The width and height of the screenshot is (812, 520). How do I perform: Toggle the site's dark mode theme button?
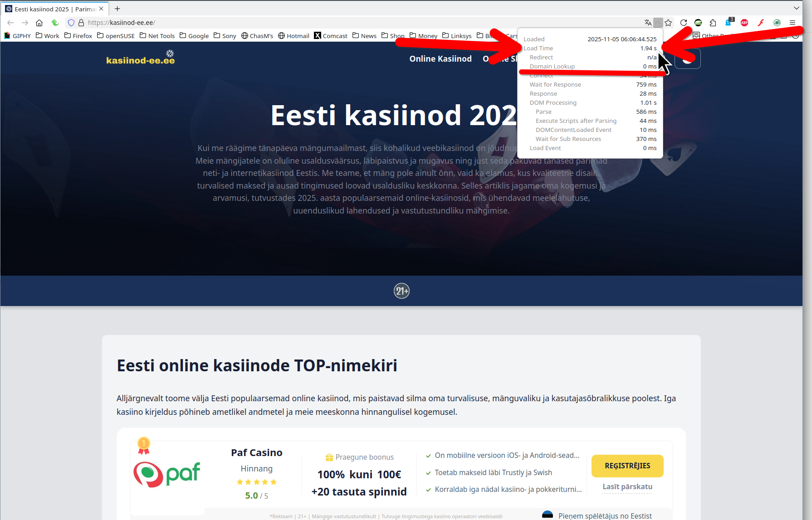688,59
